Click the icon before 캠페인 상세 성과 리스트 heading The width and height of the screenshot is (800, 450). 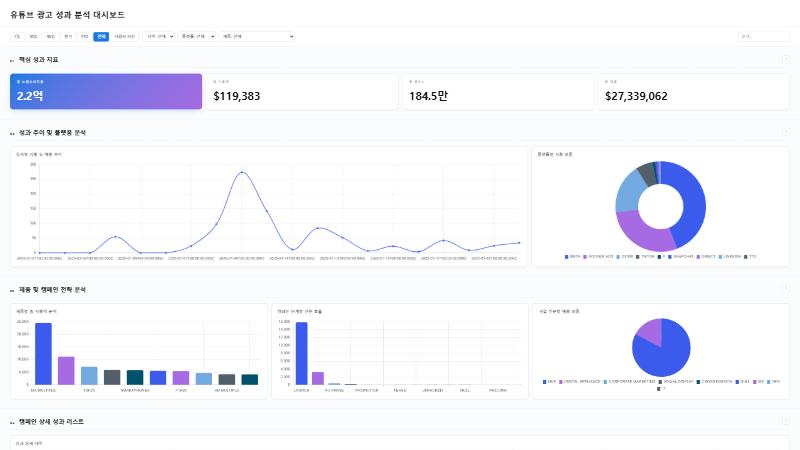pos(12,422)
